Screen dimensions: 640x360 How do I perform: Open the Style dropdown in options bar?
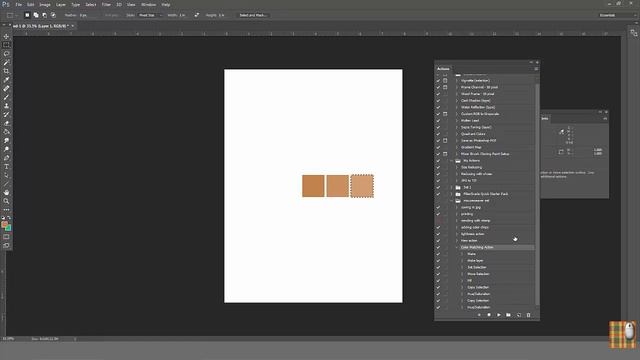(150, 15)
